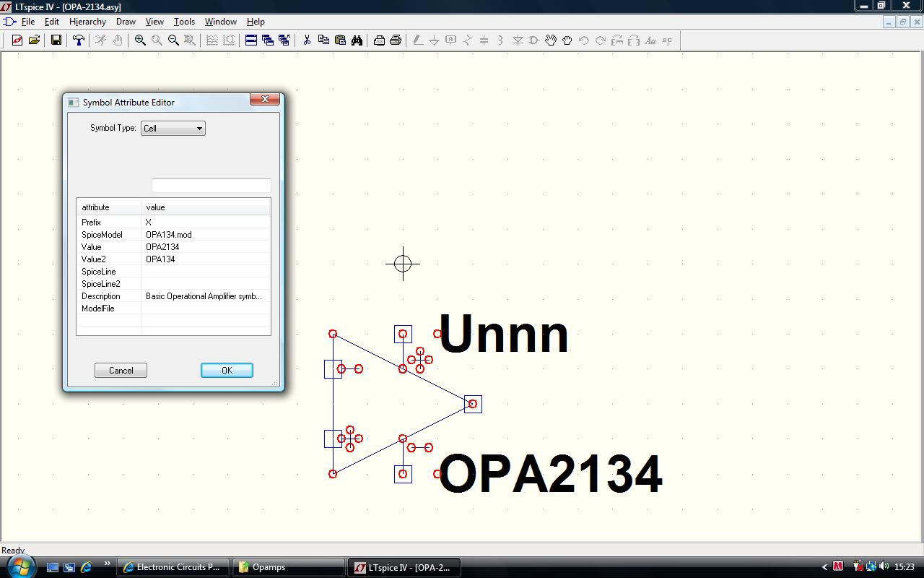The height and width of the screenshot is (578, 924).
Task: Select the SpiceLine2 attribute row
Action: [173, 284]
